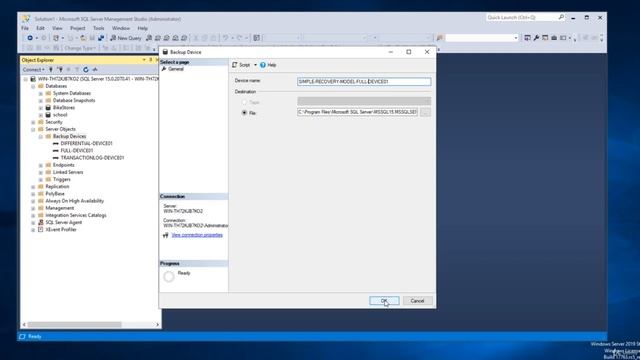This screenshot has height=360, width=640.
Task: Select PolyBase node in tree
Action: (x=55, y=194)
